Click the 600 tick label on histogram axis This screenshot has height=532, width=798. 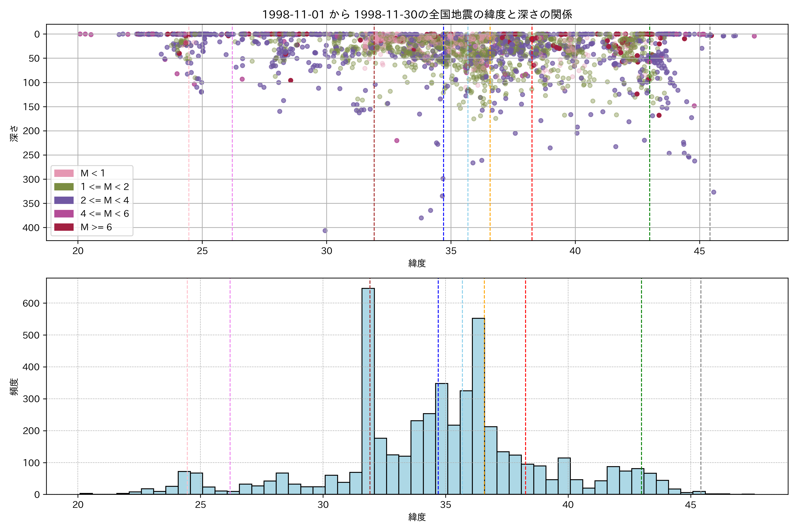point(31,303)
